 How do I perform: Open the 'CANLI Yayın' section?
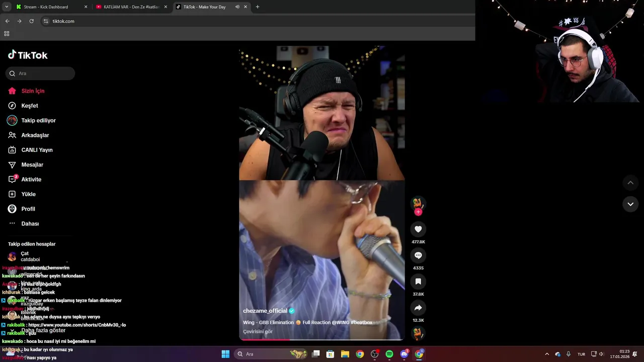pyautogui.click(x=37, y=150)
